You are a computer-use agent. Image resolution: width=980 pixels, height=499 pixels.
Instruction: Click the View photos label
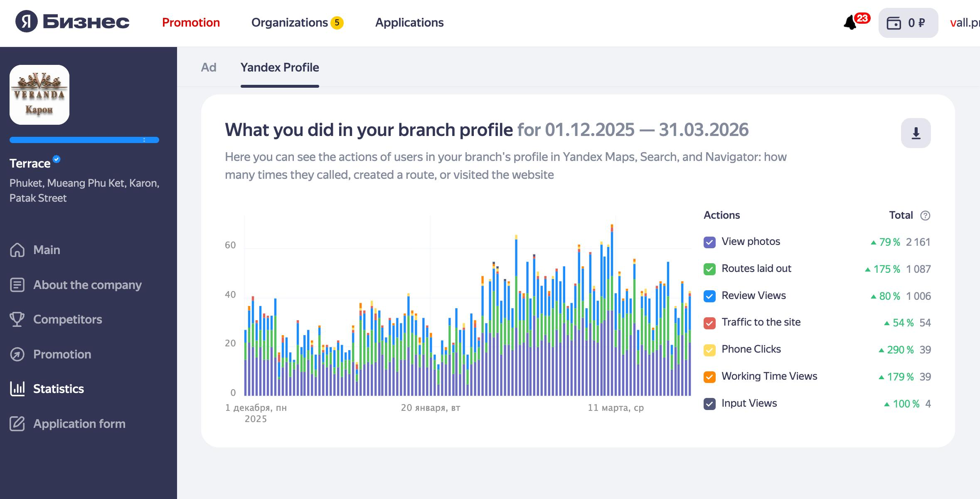point(751,242)
